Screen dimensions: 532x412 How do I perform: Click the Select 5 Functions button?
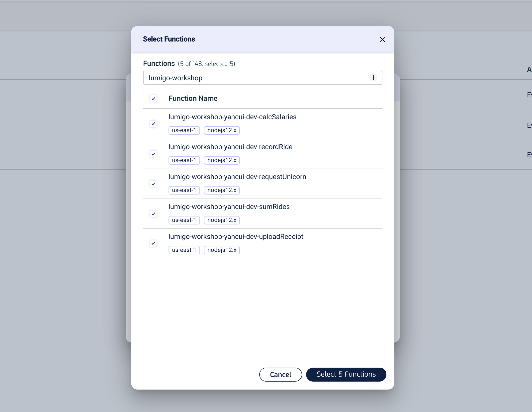[x=346, y=374]
